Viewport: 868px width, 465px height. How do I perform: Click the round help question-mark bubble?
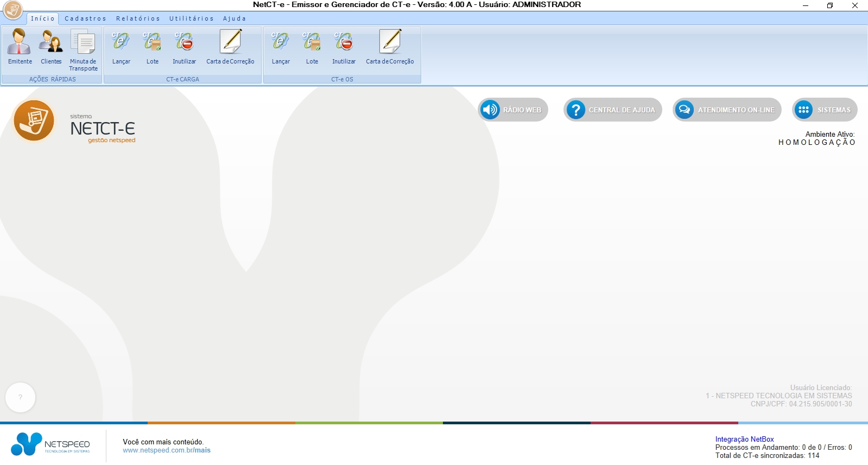coord(21,397)
